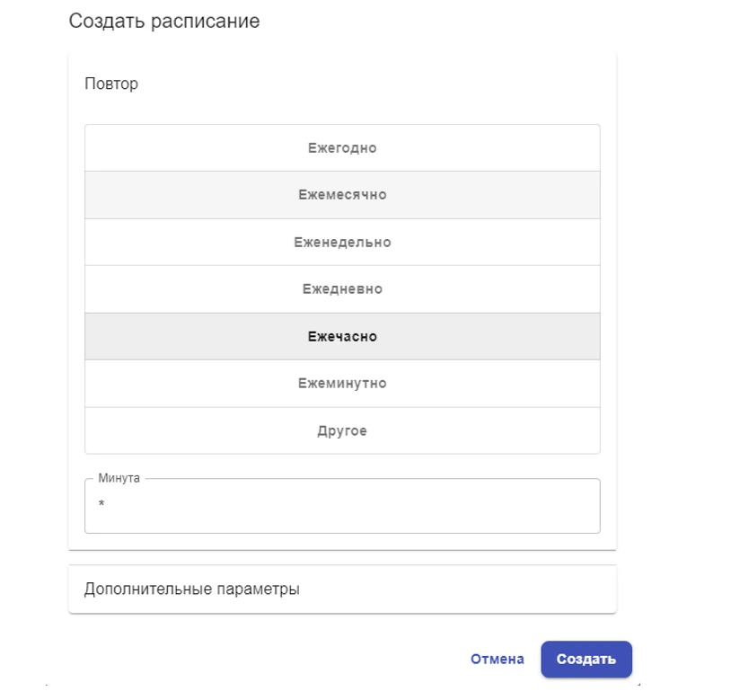Select the "Ежемесячно" repeat option

(x=341, y=194)
